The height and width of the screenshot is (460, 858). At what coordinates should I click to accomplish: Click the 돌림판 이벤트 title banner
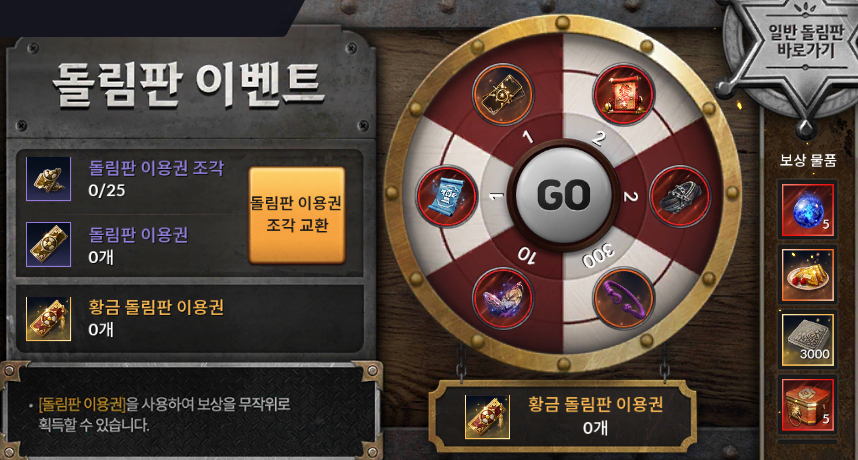[188, 84]
